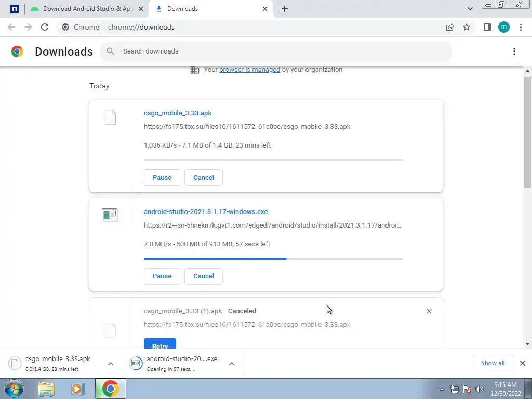Viewport: 532px width, 399px height.
Task: Retry the canceled csgo_mobile download
Action: pyautogui.click(x=160, y=344)
